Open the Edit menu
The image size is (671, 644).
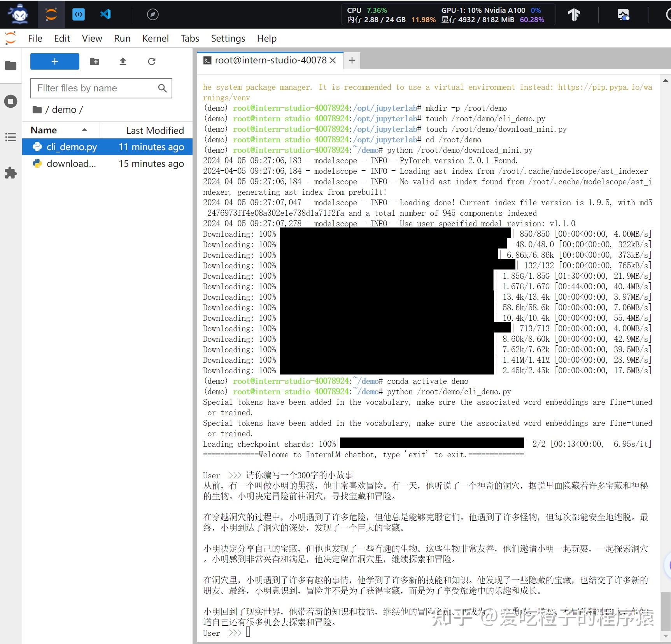(62, 38)
